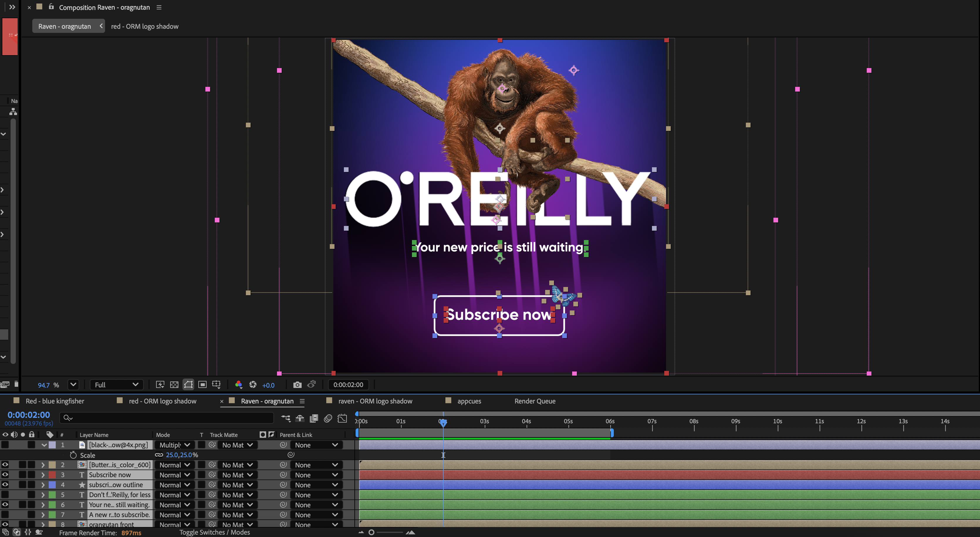Click Toggle Switches / Modes button

point(214,532)
